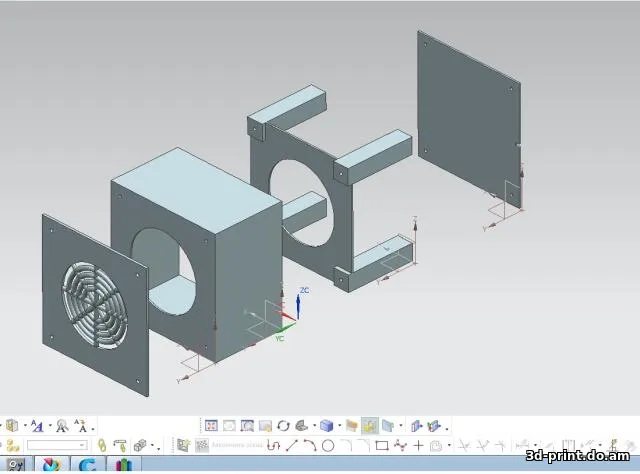Toggle the clip section view icon

click(x=418, y=425)
